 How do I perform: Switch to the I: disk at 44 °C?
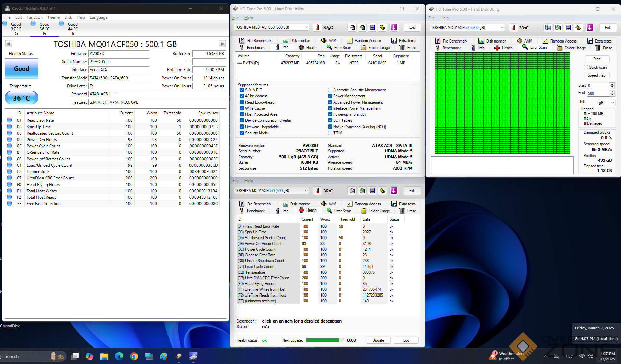pyautogui.click(x=72, y=29)
